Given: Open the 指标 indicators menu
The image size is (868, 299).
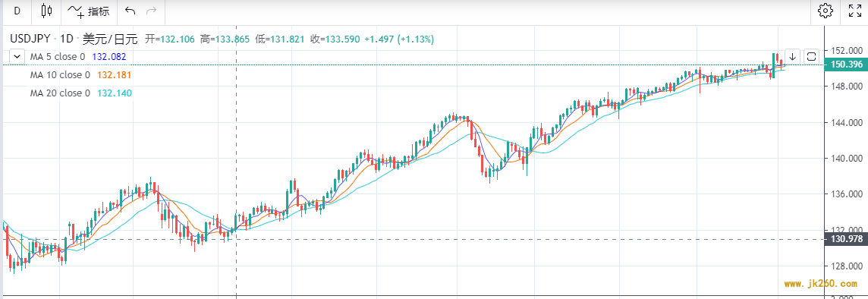Looking at the screenshot, I should coord(89,11).
